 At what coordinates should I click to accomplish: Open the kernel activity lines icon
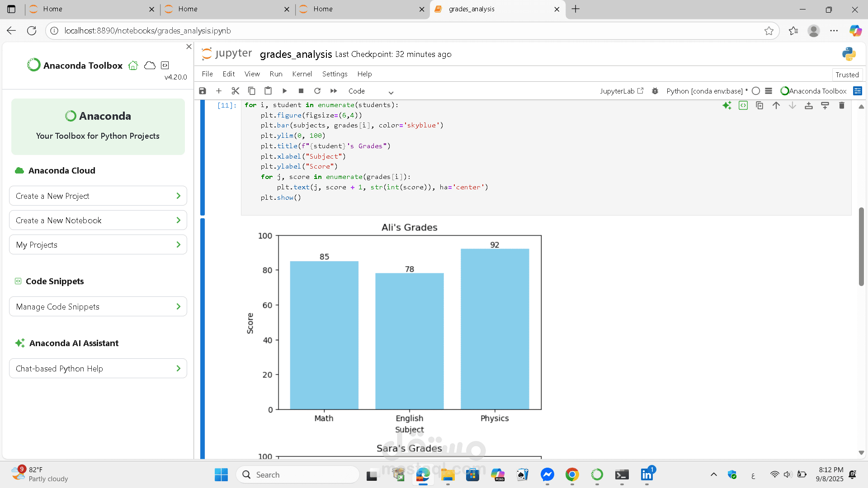[x=769, y=91]
